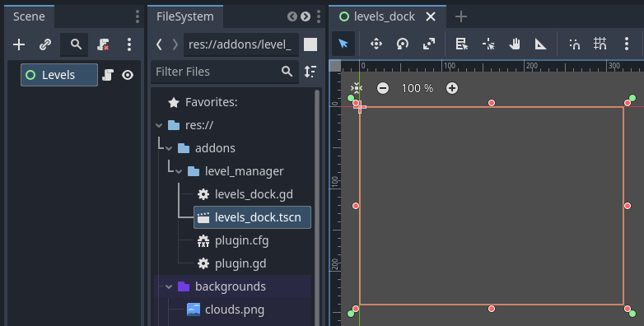Select the Levels root node

click(59, 75)
